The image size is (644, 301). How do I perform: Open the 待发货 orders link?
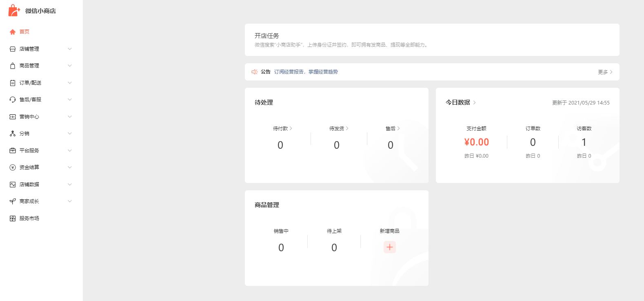(x=339, y=129)
